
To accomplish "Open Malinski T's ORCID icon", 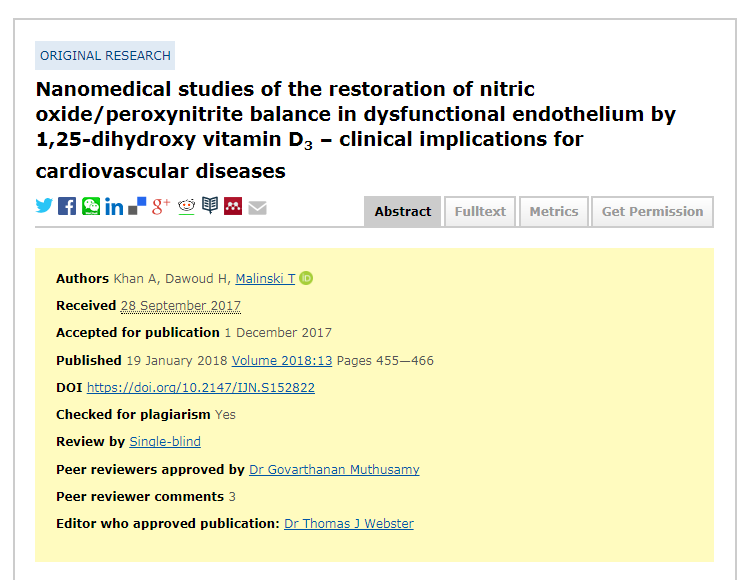I will (306, 278).
